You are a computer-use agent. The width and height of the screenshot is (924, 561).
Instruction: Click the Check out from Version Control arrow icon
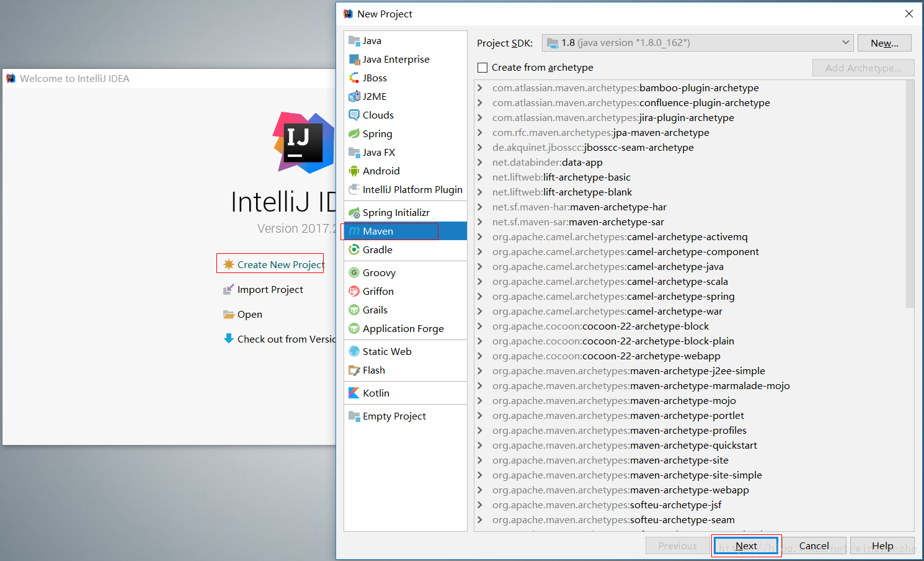(x=229, y=339)
